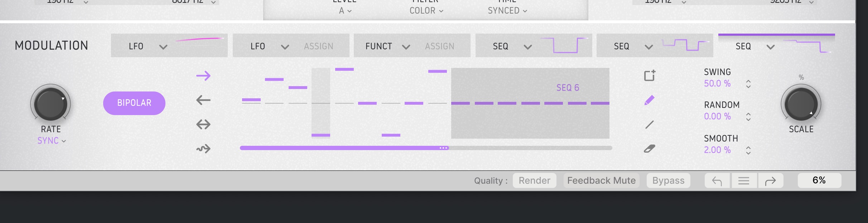
Task: Select the eraser tool
Action: point(650,149)
